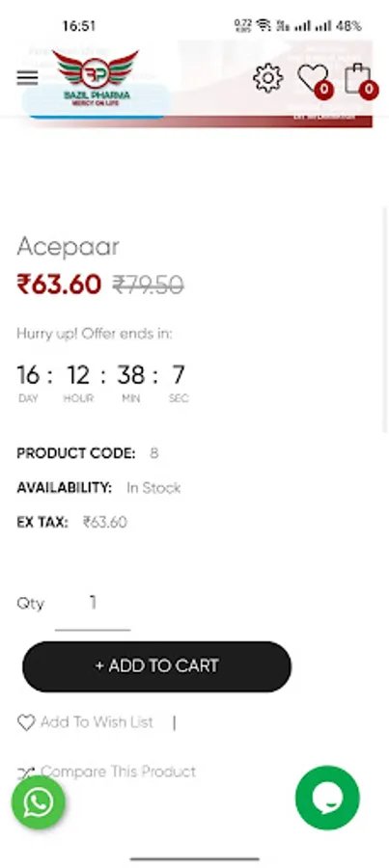
Task: Tap the ₹63.60 sale price
Action: pyautogui.click(x=59, y=285)
